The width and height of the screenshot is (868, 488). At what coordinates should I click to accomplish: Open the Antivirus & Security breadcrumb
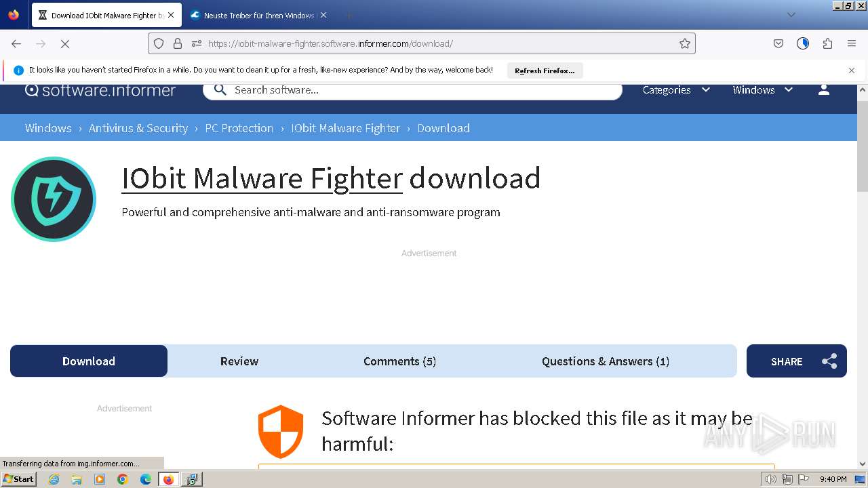[x=138, y=128]
